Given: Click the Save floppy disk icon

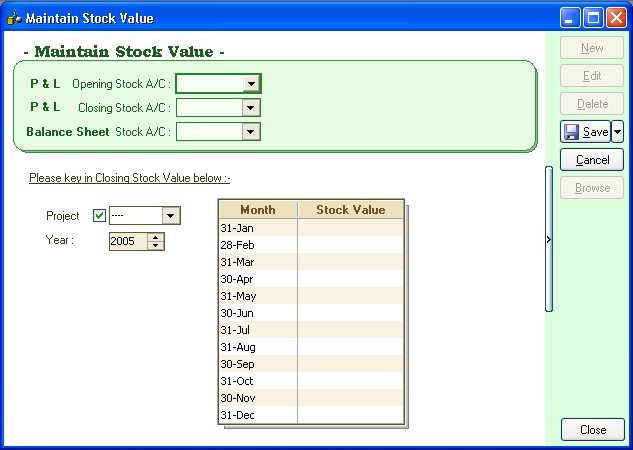Looking at the screenshot, I should (x=571, y=132).
